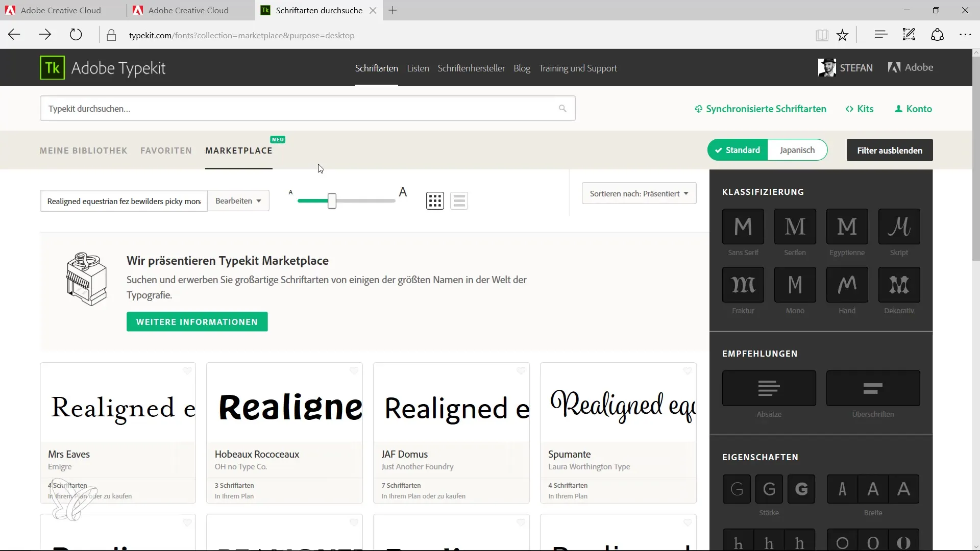980x551 pixels.
Task: Open the browser hub icon
Action: click(x=881, y=35)
